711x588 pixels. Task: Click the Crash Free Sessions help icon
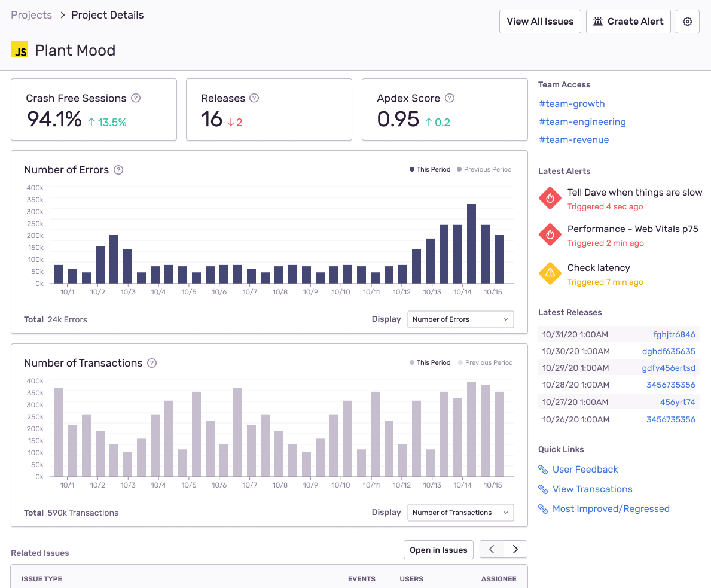click(x=136, y=98)
